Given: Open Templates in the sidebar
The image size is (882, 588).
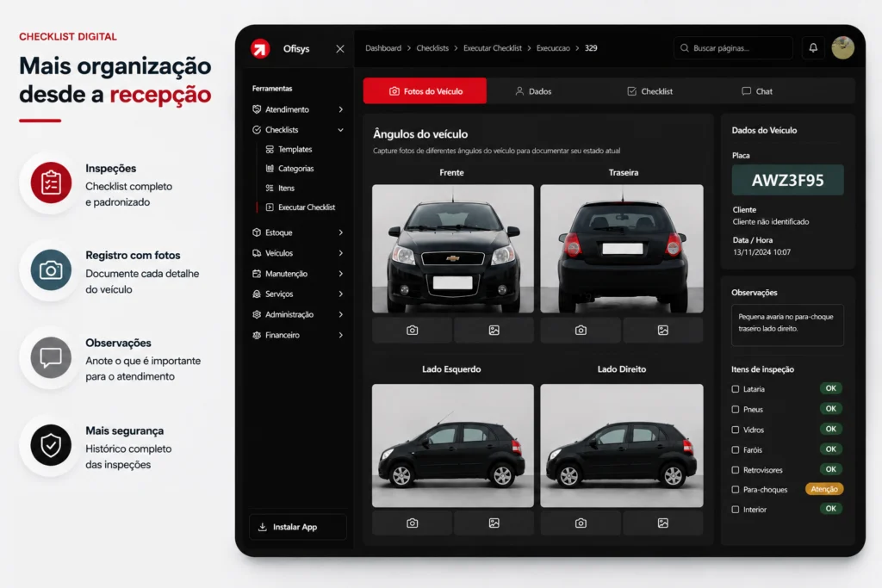Looking at the screenshot, I should 289,149.
